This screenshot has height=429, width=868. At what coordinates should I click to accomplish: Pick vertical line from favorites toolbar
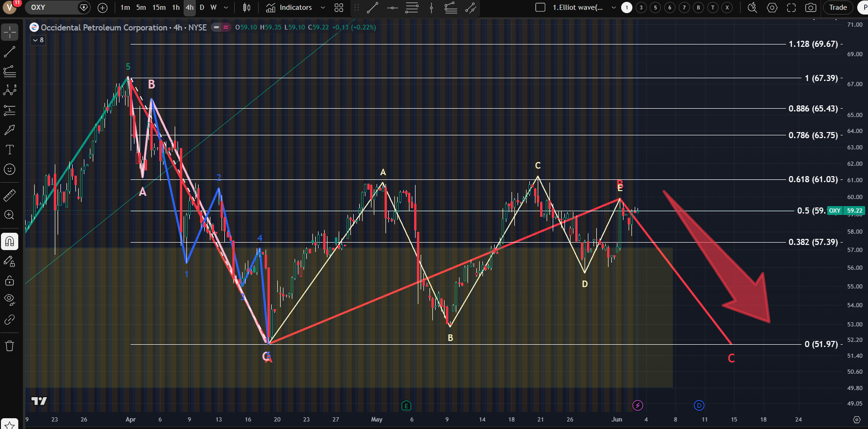(x=431, y=7)
